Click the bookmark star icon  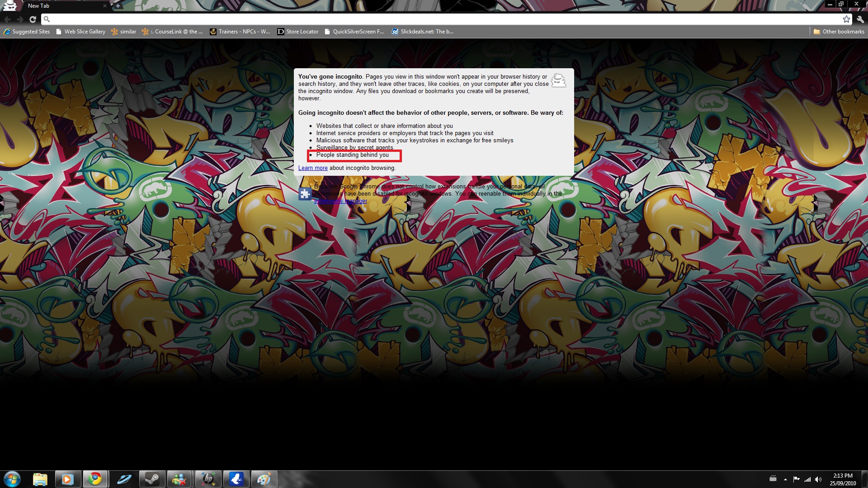tap(846, 19)
